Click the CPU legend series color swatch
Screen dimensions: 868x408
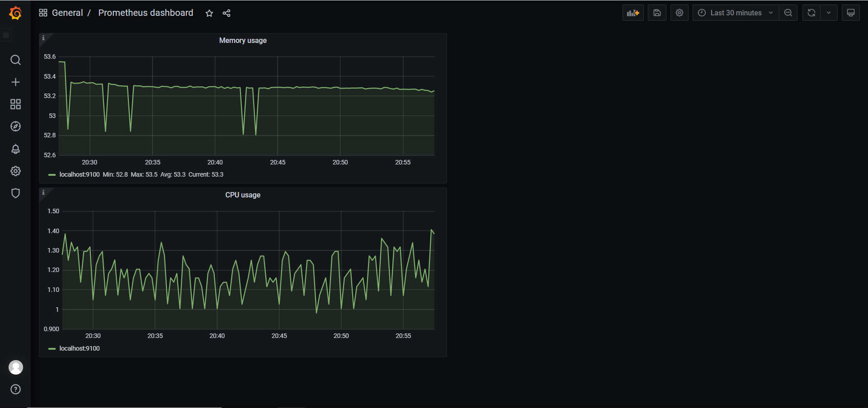(x=52, y=349)
